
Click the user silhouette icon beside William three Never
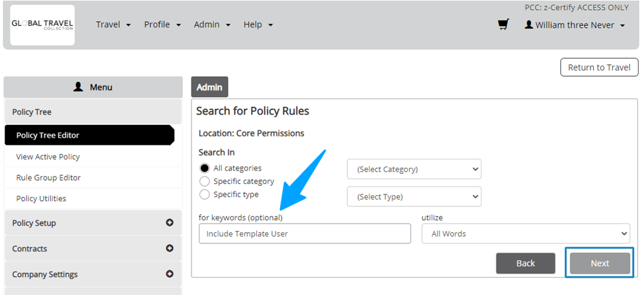coord(528,24)
